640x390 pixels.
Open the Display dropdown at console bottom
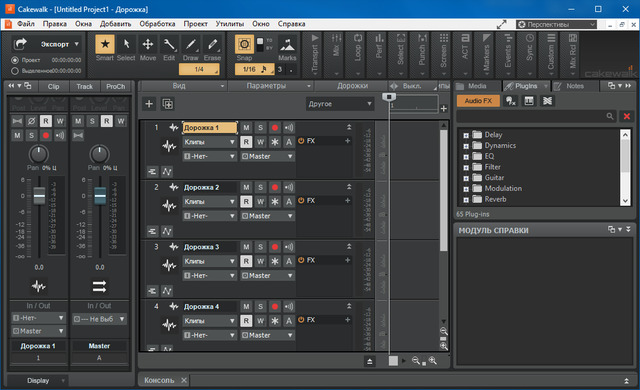click(x=38, y=381)
